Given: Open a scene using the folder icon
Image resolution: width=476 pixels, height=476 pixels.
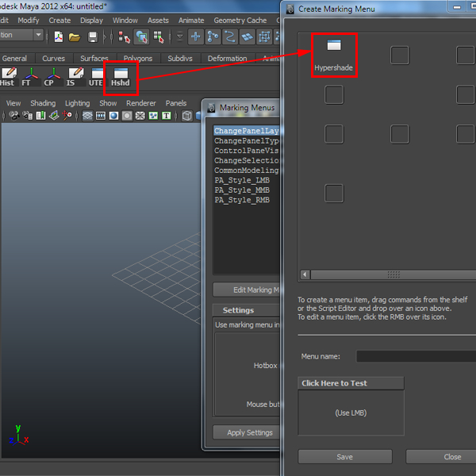Looking at the screenshot, I should coord(75,36).
